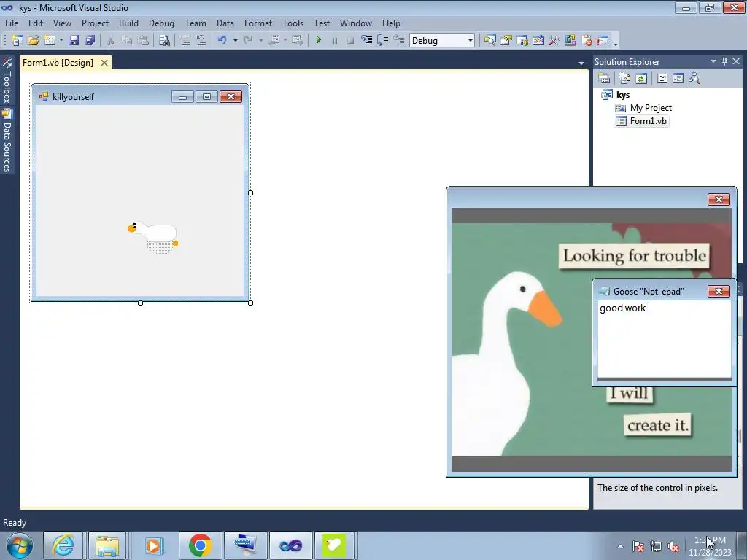Click the Comment out selected lines icon

(x=185, y=41)
